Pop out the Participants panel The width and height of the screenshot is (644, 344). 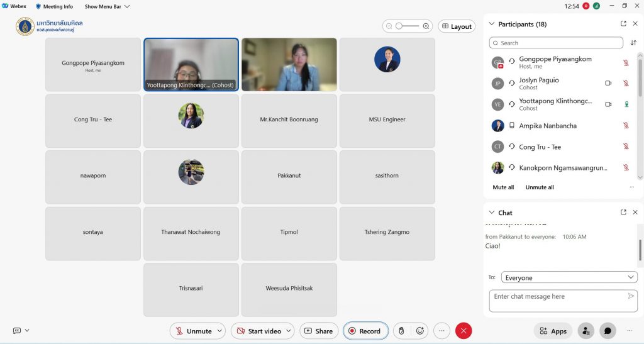(623, 24)
